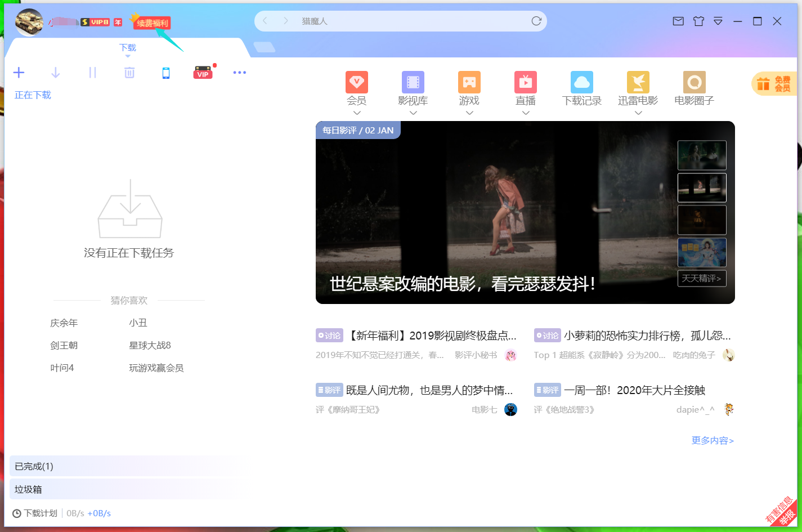
Task: Switch to the 下载 tab
Action: click(127, 47)
